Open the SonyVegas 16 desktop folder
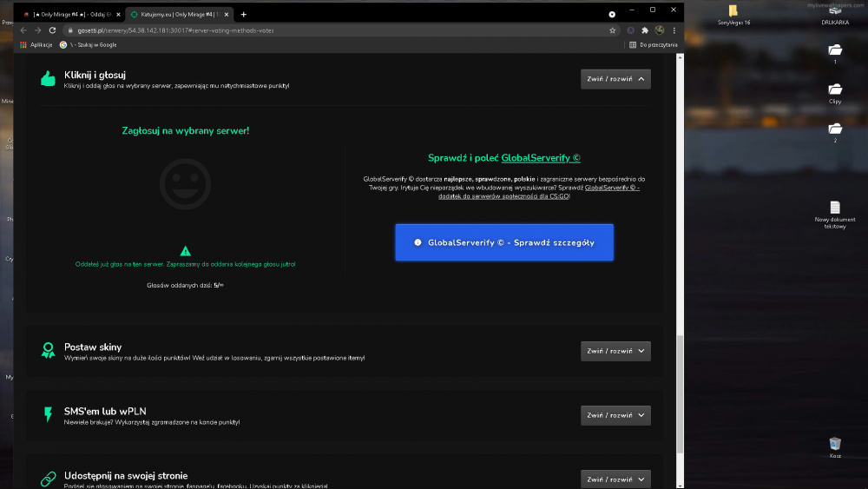This screenshot has width=868, height=489. [x=733, y=15]
